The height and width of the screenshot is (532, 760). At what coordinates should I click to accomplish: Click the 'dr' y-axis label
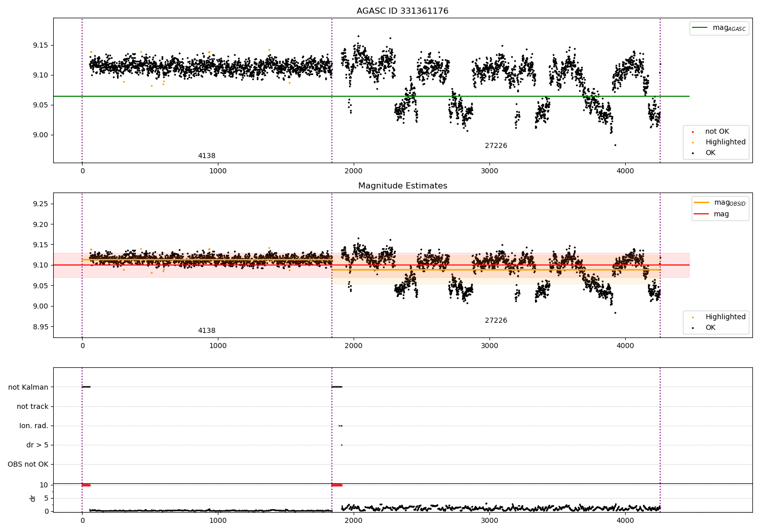click(x=33, y=498)
